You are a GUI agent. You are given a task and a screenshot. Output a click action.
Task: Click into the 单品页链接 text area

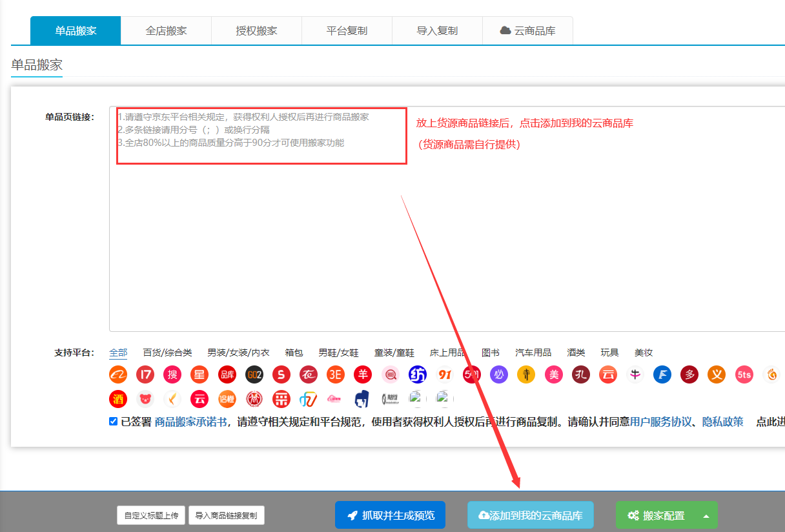point(445,245)
